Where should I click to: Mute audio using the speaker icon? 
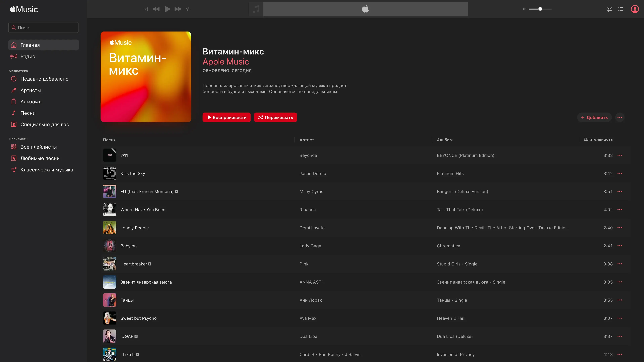(x=524, y=9)
